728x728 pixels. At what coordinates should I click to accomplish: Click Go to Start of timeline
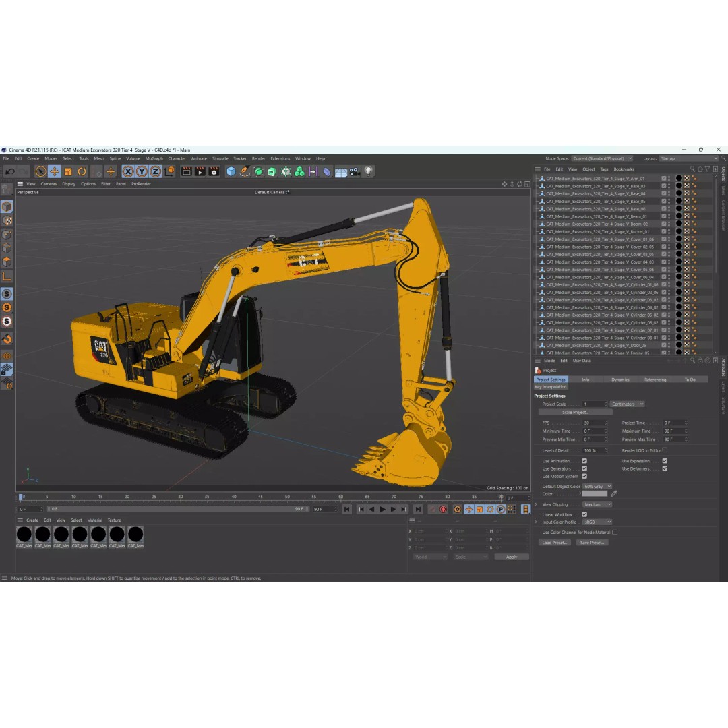click(347, 510)
